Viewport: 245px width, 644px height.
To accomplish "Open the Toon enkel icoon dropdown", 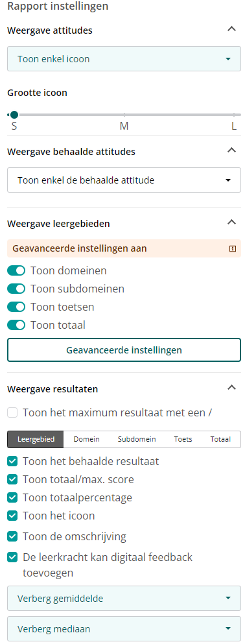I will 124,59.
